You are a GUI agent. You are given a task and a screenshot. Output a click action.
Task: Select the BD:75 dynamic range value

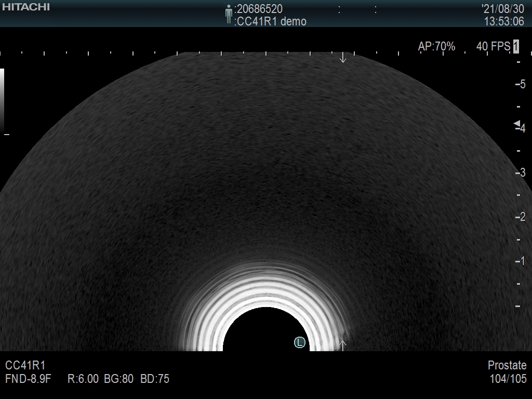(155, 379)
